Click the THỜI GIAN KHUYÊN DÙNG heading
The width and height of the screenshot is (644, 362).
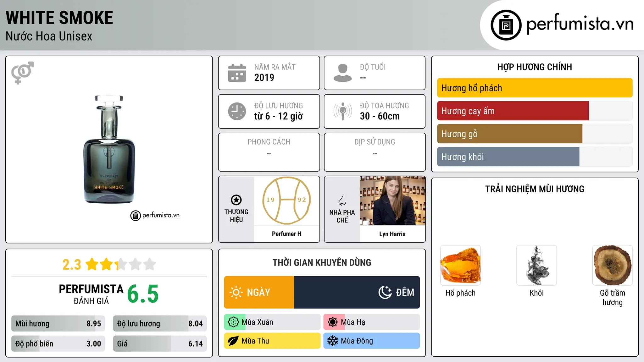(x=322, y=263)
